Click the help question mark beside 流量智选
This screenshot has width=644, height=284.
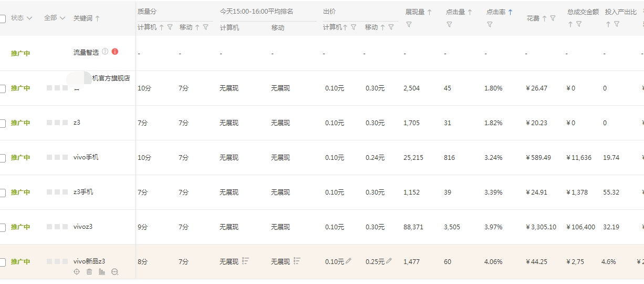105,52
